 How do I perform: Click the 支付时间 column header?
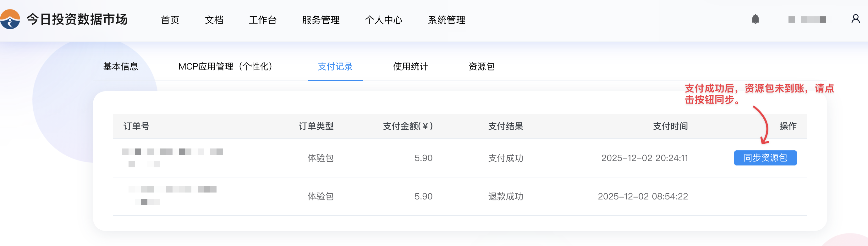pyautogui.click(x=670, y=126)
